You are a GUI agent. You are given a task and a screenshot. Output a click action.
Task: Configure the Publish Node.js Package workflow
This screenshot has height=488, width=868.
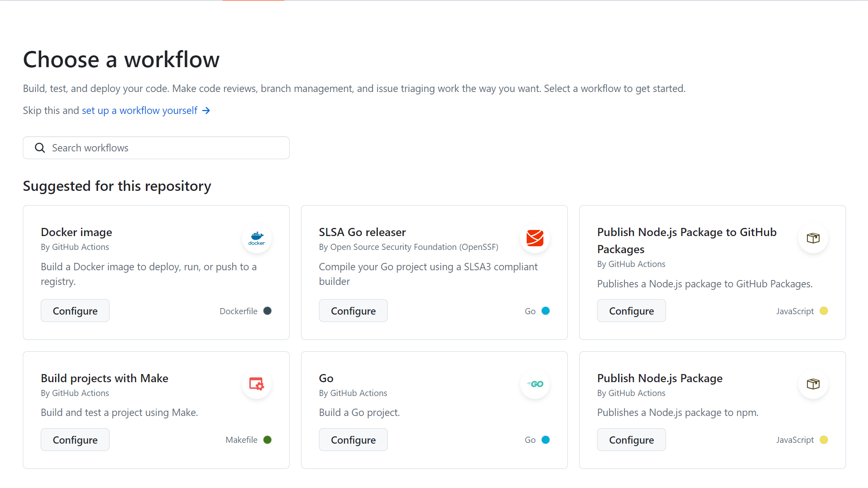click(x=631, y=440)
